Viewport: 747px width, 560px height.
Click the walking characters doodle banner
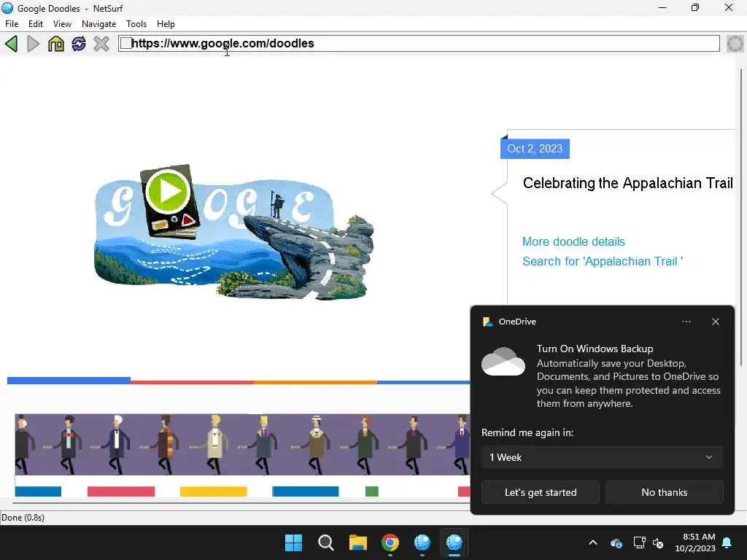coord(242,444)
